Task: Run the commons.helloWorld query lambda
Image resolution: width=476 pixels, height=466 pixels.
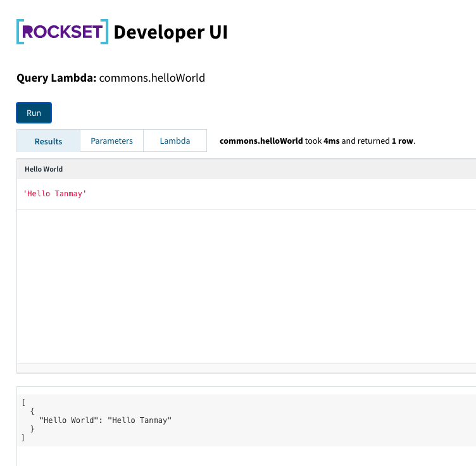Action: coord(34,113)
